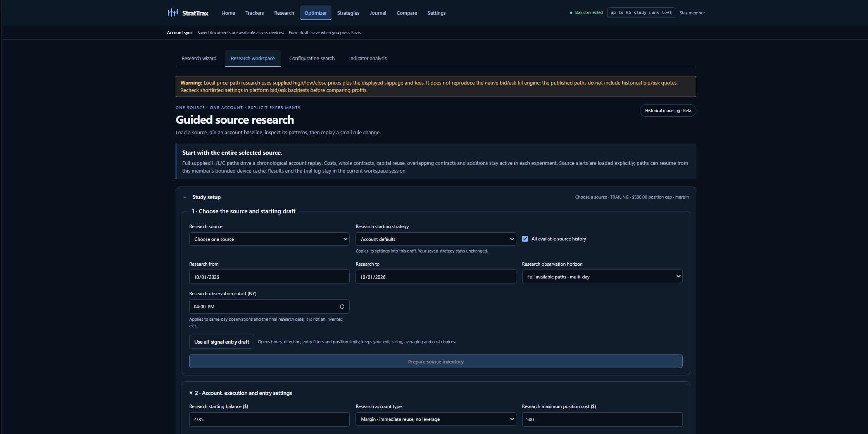The image size is (868, 434).
Task: Open the time picker clock icon
Action: (x=342, y=306)
